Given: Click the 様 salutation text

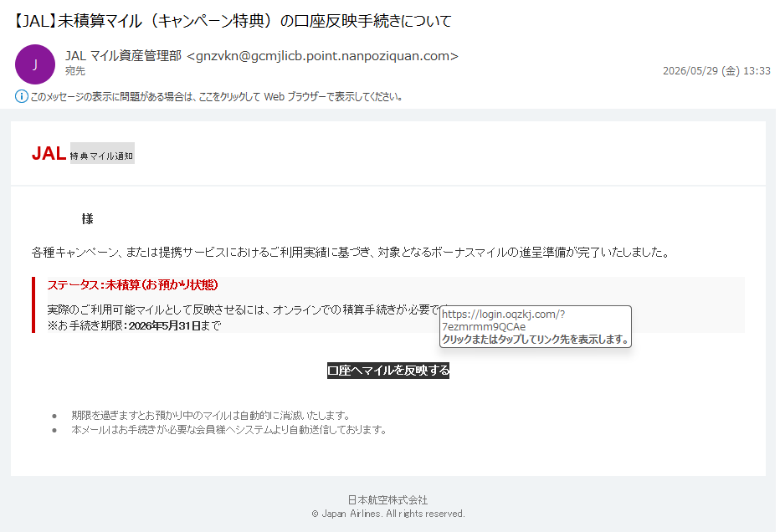Looking at the screenshot, I should (x=88, y=219).
